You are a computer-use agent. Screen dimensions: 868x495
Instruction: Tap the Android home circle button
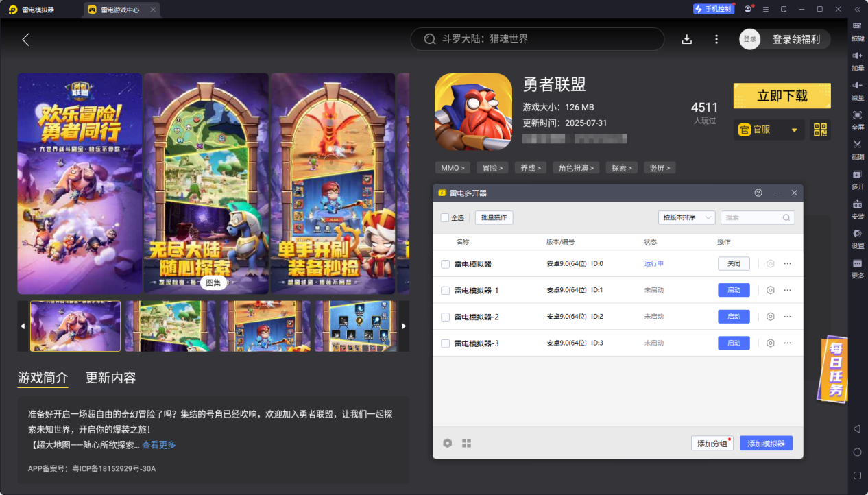pos(857,452)
